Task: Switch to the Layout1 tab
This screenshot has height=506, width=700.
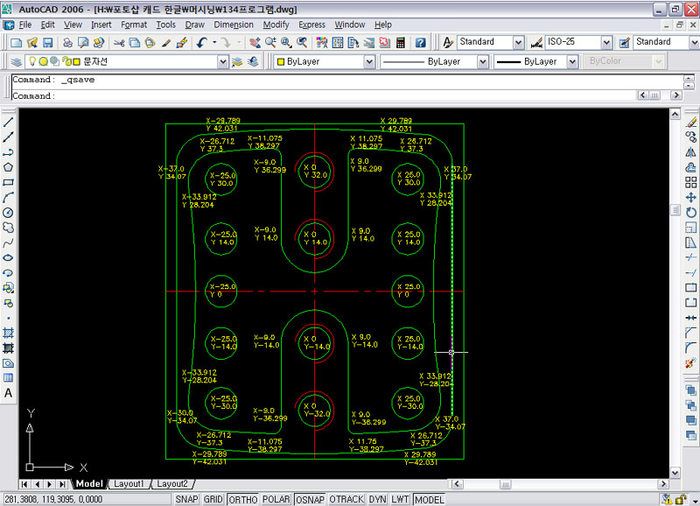Action: [x=129, y=484]
